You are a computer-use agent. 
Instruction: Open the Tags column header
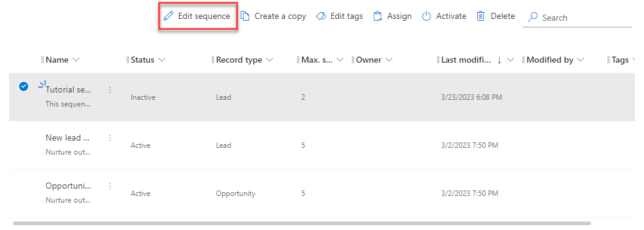coord(620,60)
